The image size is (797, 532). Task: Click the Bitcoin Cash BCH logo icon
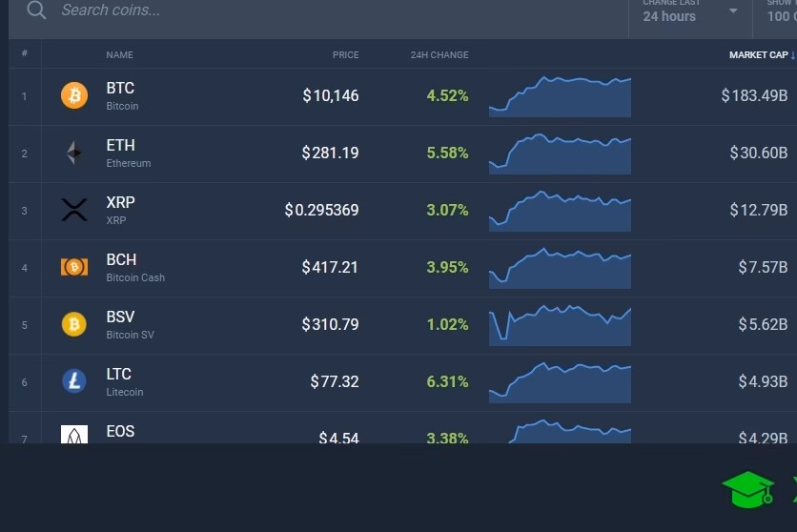point(74,267)
